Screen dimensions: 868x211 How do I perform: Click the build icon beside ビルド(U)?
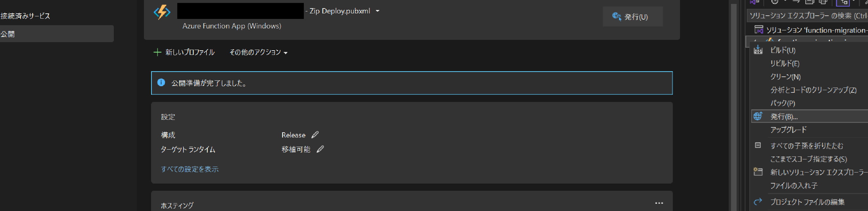(758, 50)
